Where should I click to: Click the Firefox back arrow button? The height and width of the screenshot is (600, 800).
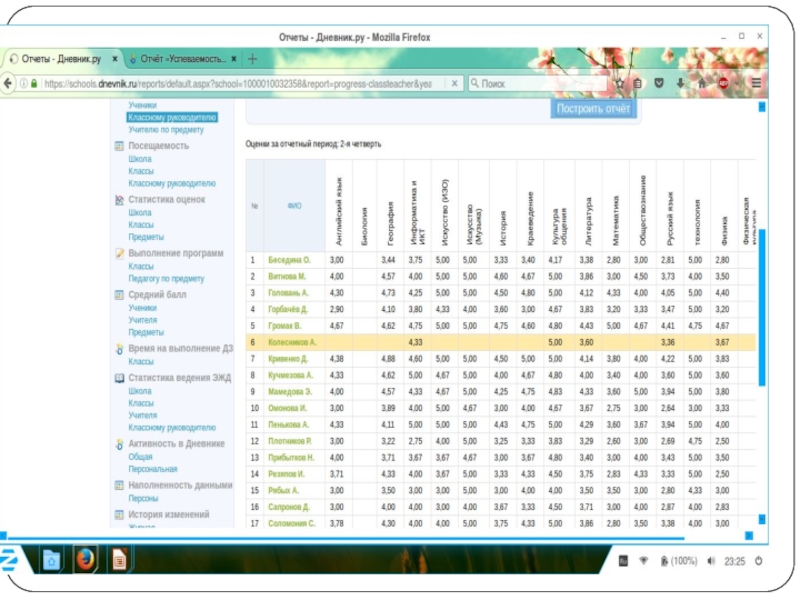13,84
